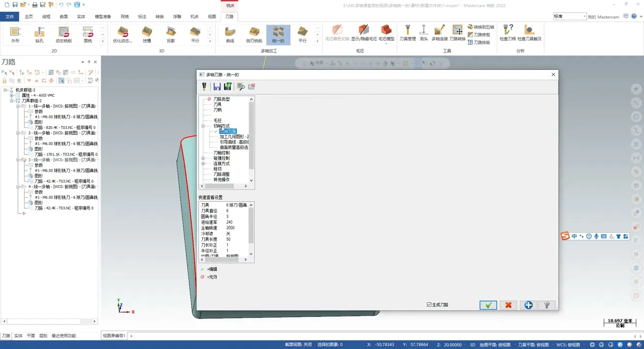Switch to 实体 tab at bottom left

(x=18, y=335)
